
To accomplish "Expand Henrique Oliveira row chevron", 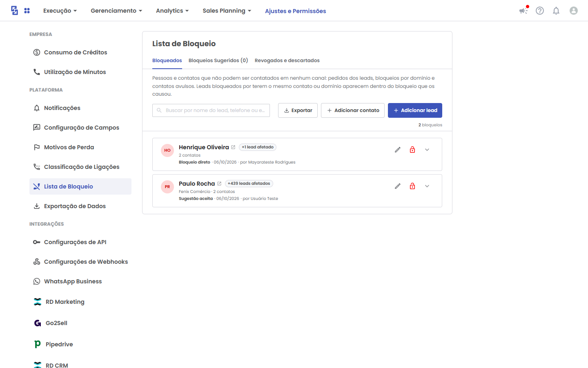I will pos(427,150).
